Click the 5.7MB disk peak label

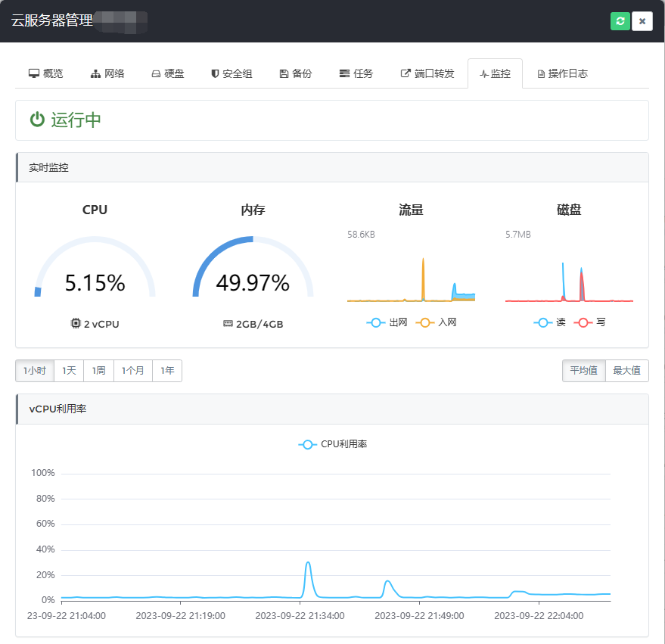click(x=517, y=234)
